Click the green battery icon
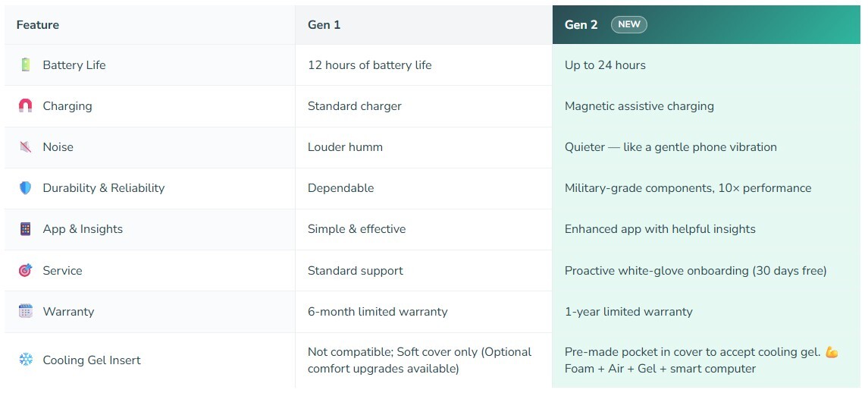The width and height of the screenshot is (868, 393). coord(26,65)
